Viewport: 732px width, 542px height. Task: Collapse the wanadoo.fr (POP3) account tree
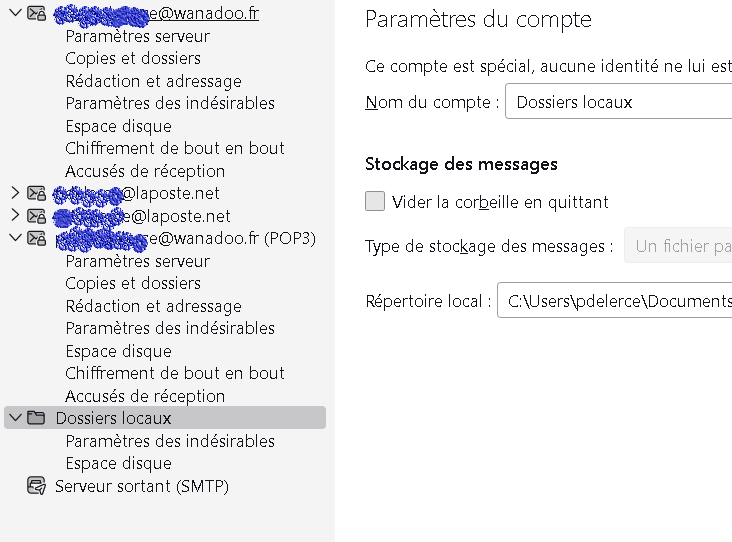pos(15,238)
